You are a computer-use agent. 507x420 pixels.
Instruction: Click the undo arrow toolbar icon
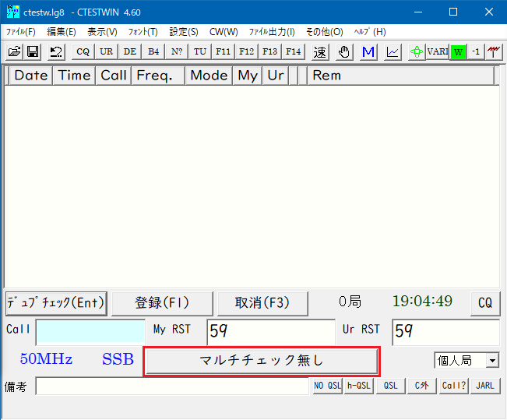coord(56,51)
